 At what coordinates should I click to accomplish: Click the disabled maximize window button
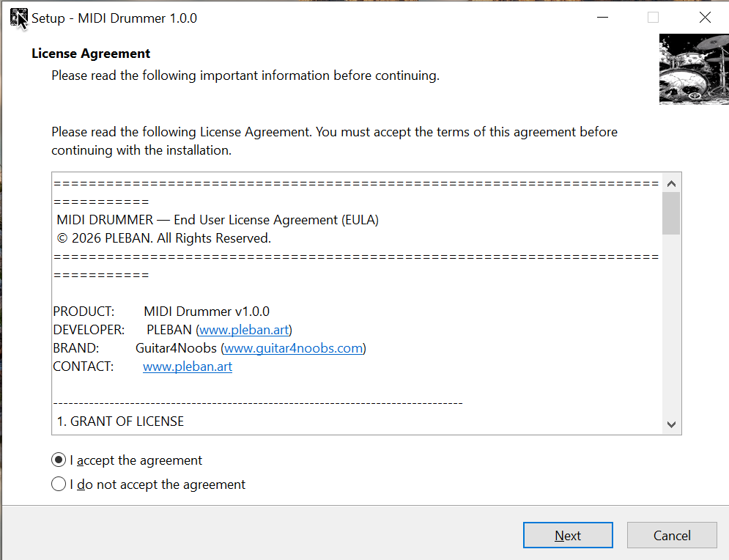tap(653, 18)
